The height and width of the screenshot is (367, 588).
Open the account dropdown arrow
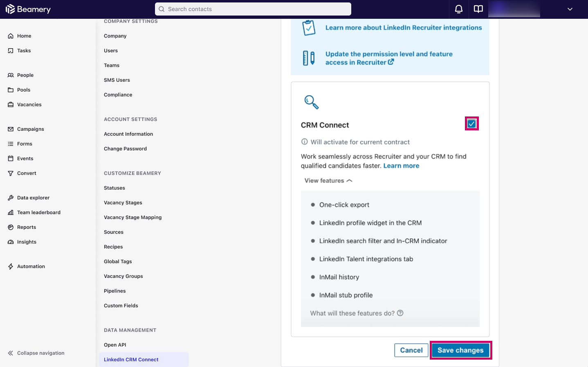click(x=570, y=9)
